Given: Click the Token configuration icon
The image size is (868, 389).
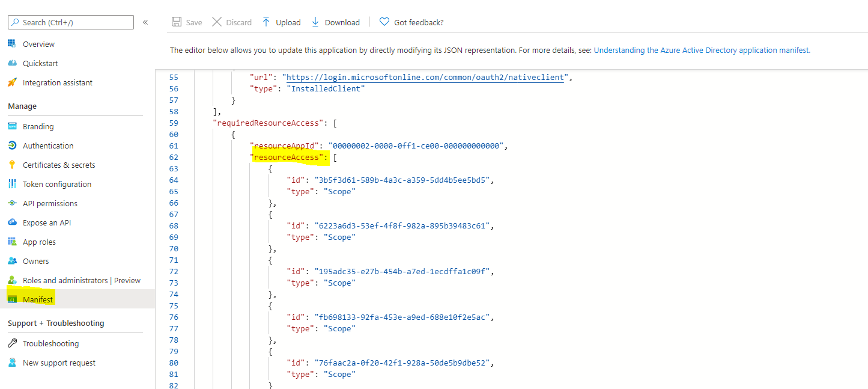Looking at the screenshot, I should (12, 184).
